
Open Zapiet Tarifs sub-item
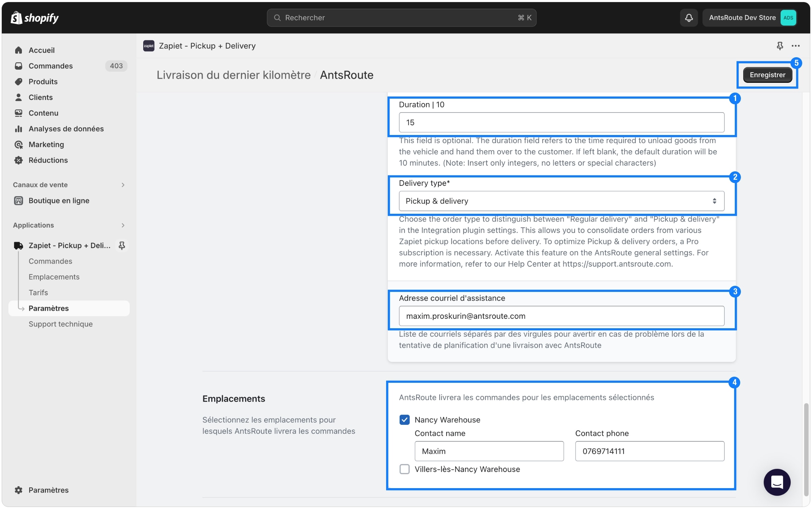point(38,293)
